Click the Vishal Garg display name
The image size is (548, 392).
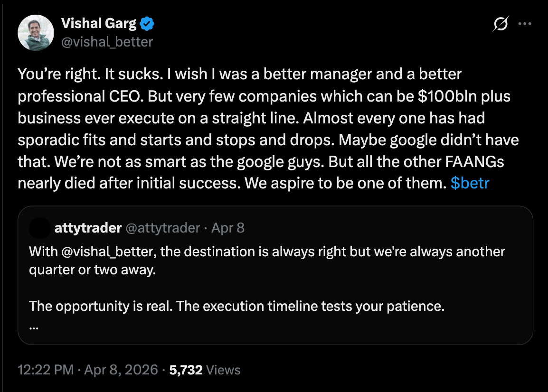pos(99,23)
